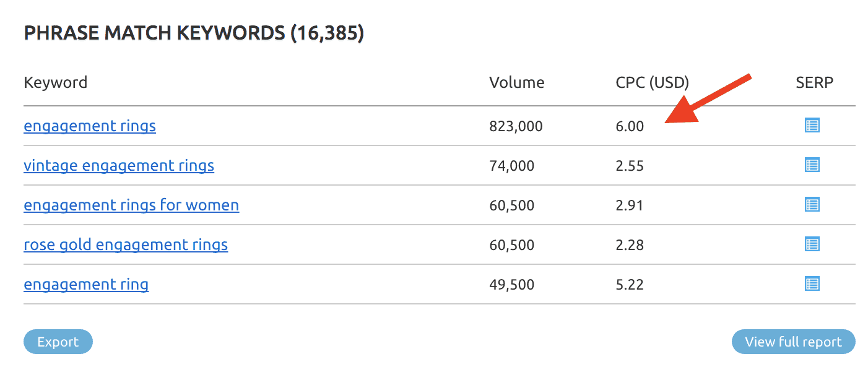This screenshot has width=868, height=375.
Task: Open the engagement rings keyword report
Action: click(89, 126)
